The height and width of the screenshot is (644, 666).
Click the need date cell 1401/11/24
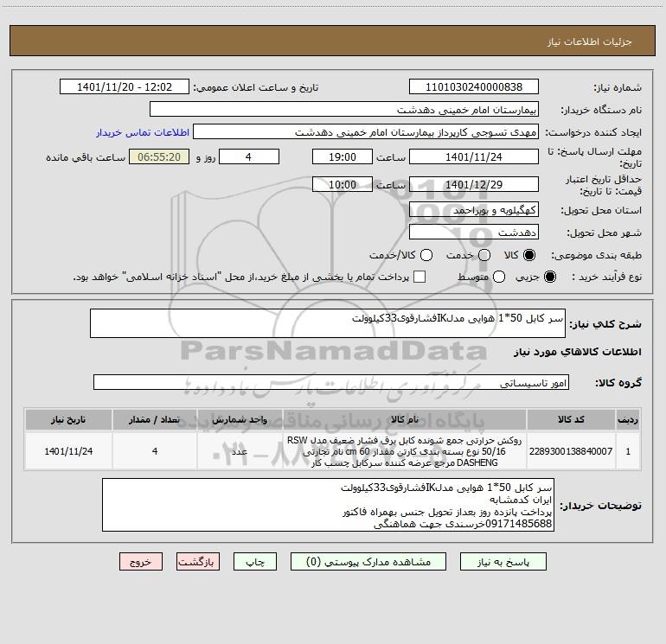(68, 451)
